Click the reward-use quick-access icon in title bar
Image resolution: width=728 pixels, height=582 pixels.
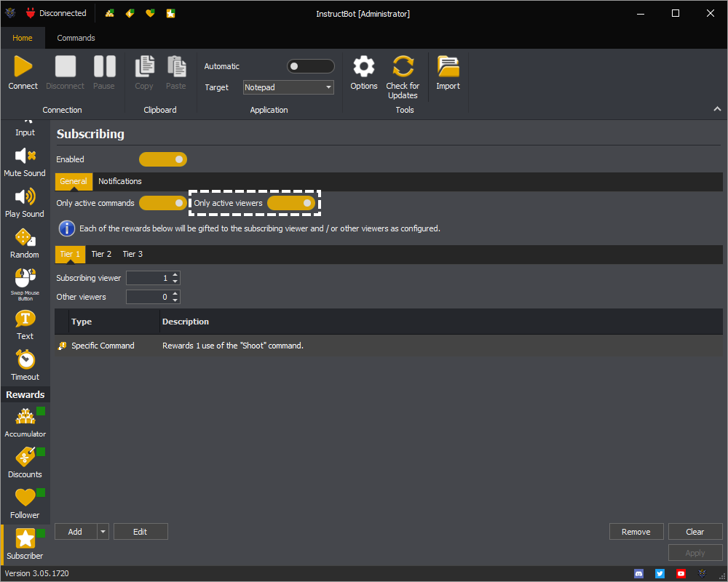click(x=110, y=14)
